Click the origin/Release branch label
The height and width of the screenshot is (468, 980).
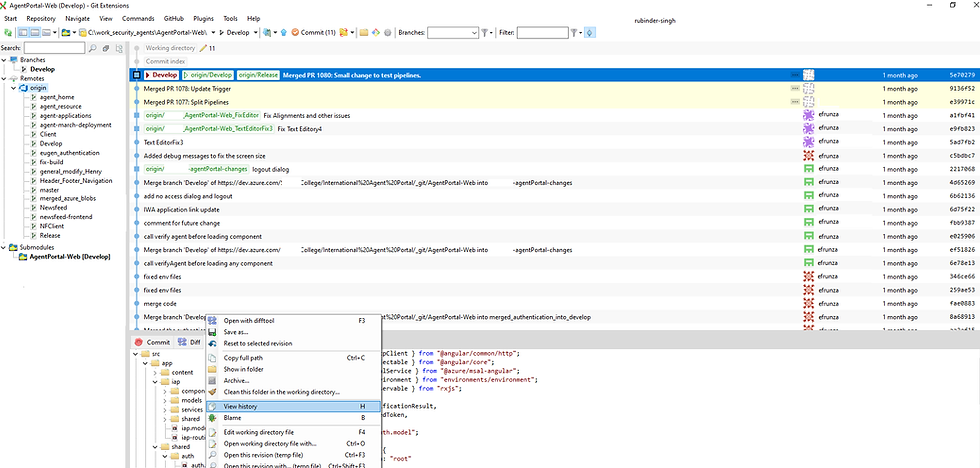pos(258,75)
